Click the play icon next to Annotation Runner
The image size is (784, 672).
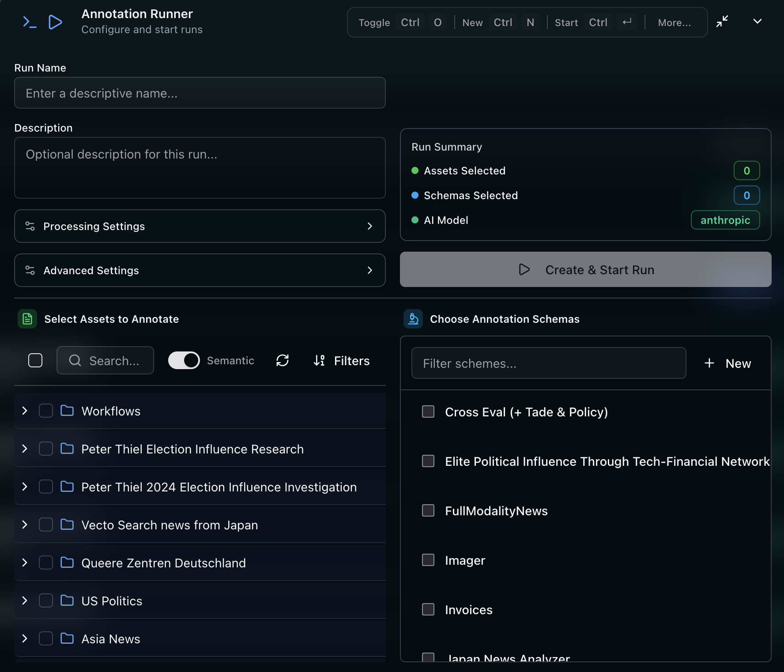[x=55, y=22]
